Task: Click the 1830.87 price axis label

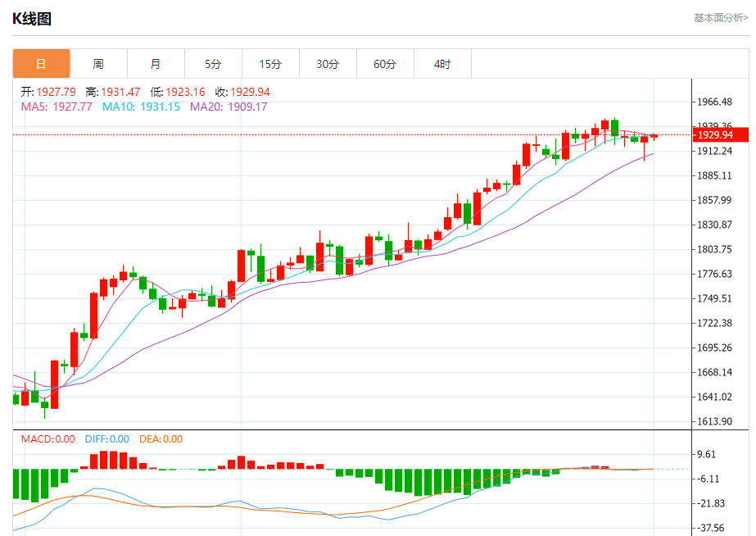Action: pos(714,225)
